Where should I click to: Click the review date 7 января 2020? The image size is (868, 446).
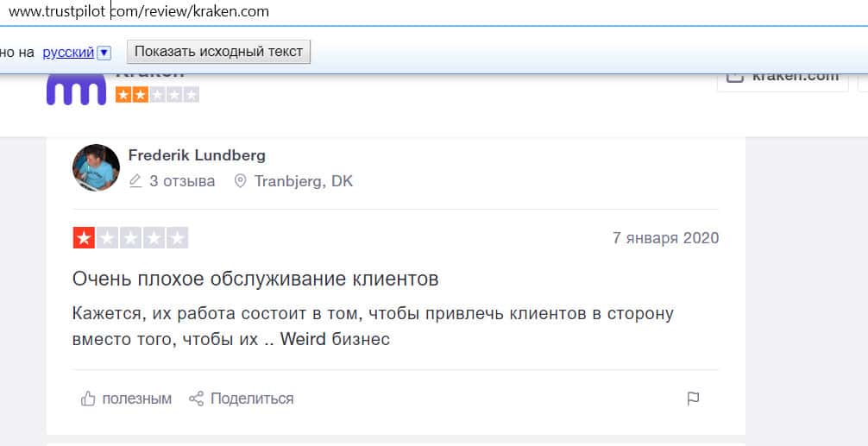pos(665,238)
